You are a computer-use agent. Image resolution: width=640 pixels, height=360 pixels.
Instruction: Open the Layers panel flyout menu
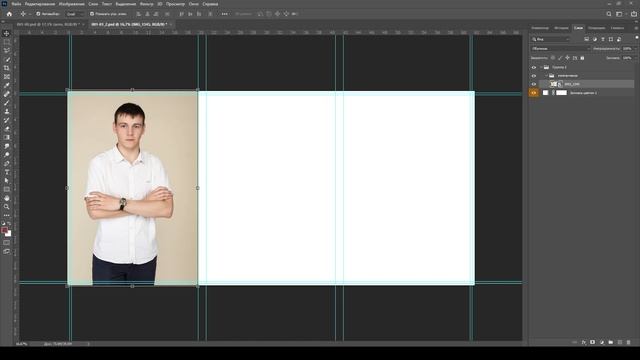[636, 28]
